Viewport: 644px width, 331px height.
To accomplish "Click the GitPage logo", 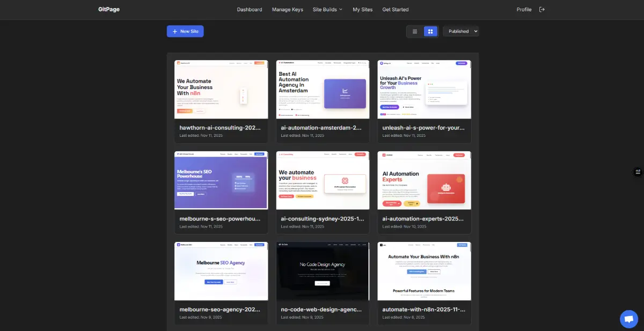I will (x=108, y=9).
